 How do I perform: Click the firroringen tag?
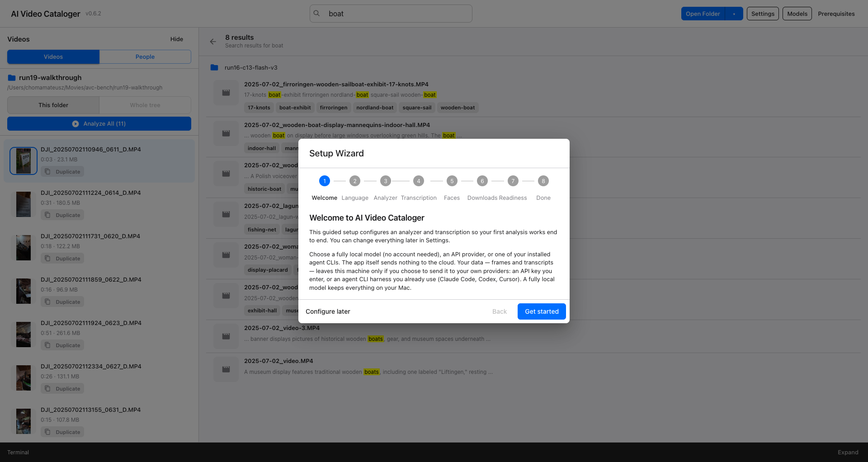[x=334, y=108]
